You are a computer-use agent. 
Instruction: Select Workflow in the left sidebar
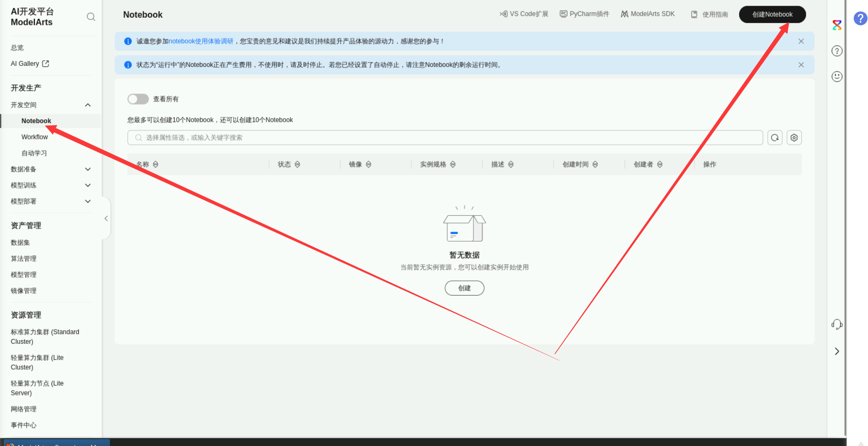coord(34,137)
